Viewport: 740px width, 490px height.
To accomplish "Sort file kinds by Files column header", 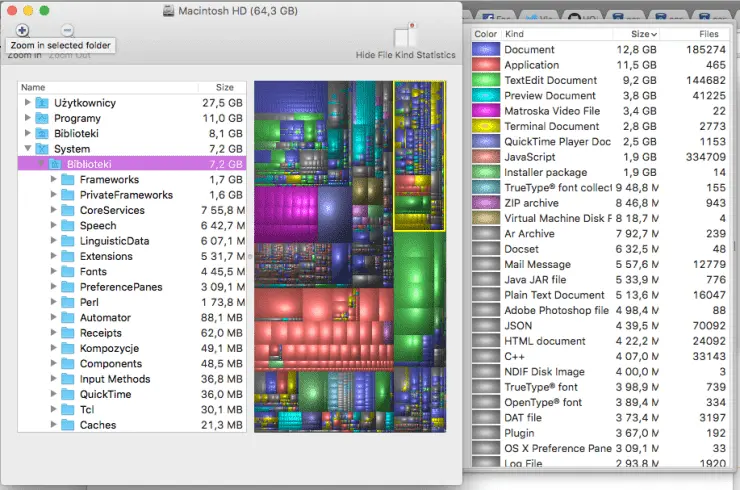I will [x=708, y=34].
